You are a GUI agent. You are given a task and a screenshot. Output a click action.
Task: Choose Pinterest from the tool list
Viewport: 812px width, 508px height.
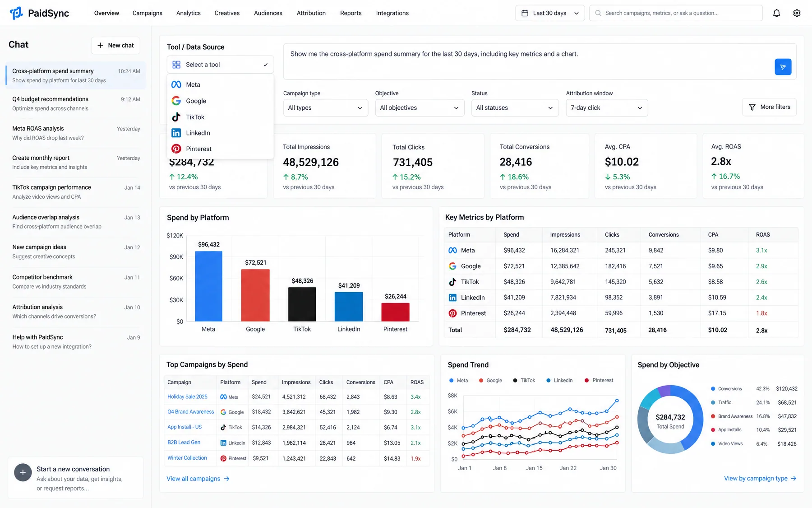tap(220, 149)
